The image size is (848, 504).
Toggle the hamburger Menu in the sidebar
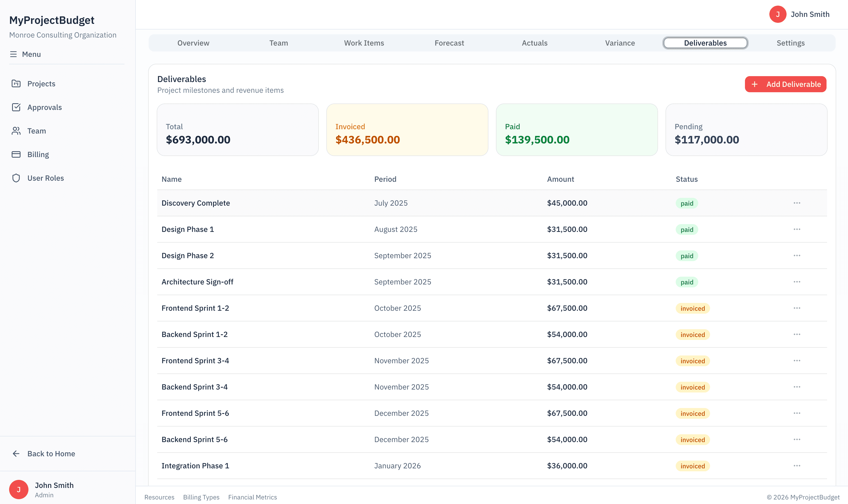click(14, 54)
